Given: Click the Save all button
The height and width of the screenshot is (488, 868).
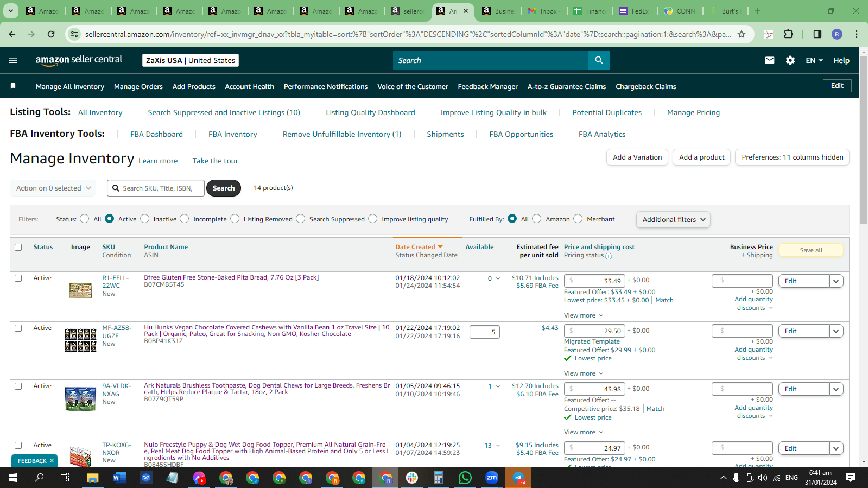Looking at the screenshot, I should (811, 250).
